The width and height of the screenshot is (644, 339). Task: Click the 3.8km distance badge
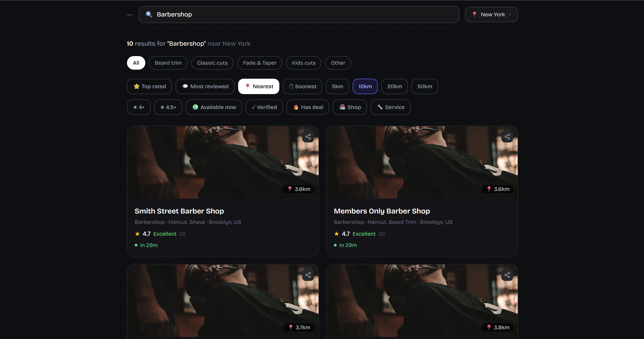point(498,327)
